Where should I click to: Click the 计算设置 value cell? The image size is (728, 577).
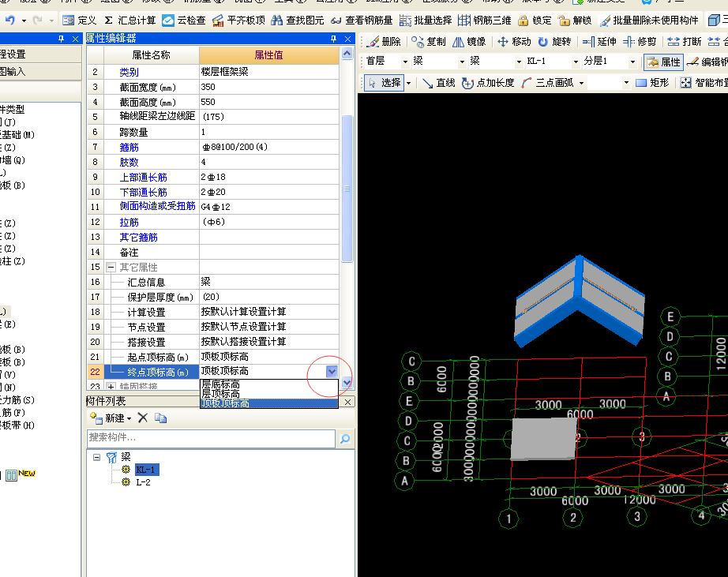point(269,312)
